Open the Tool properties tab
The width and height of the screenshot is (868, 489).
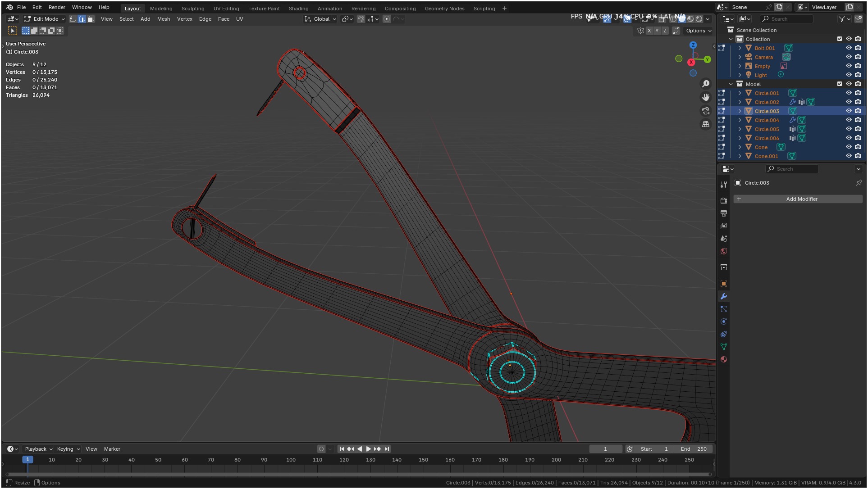click(724, 185)
